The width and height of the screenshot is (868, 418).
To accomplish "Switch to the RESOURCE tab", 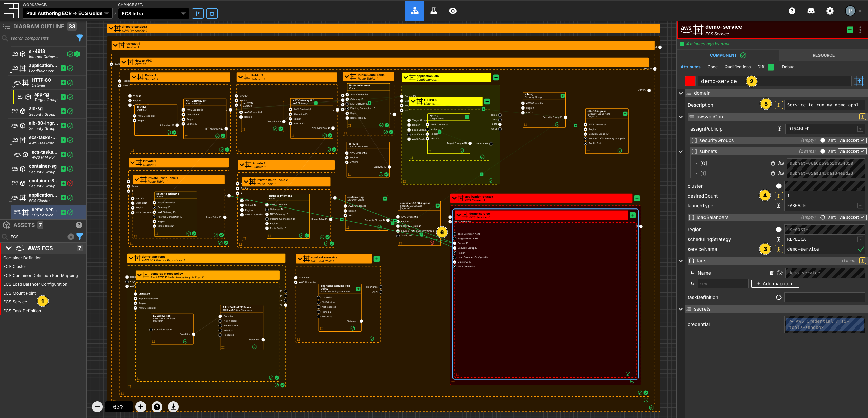I will 823,55.
